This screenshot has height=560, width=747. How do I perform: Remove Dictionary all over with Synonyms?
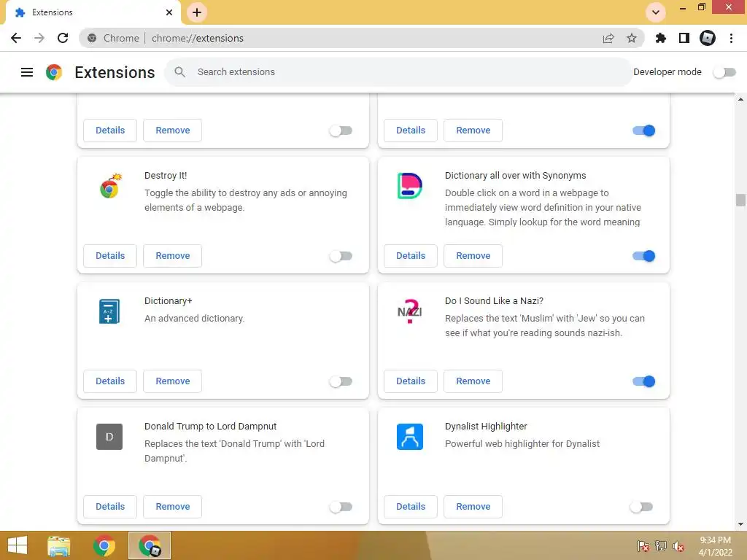pos(473,256)
